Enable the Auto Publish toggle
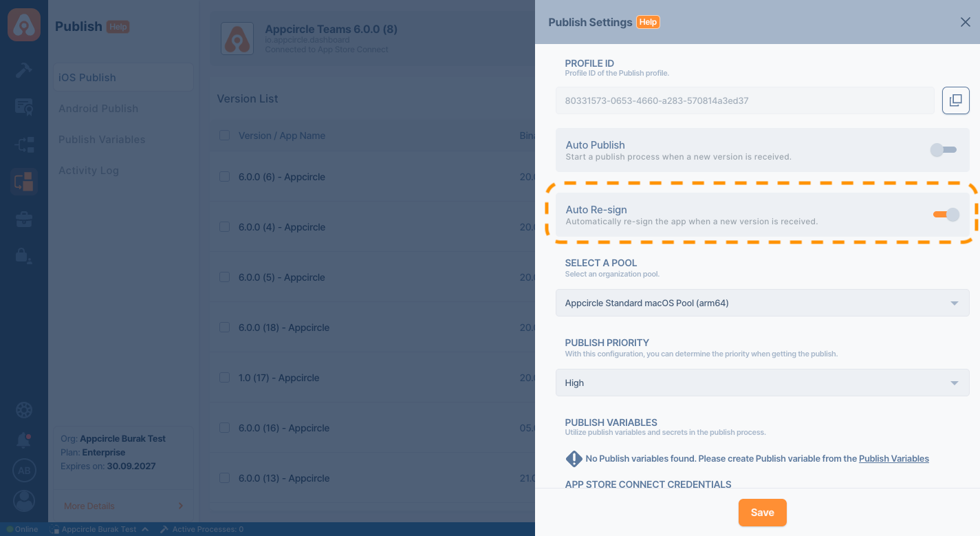Screen dimensions: 980x536 click(x=943, y=150)
